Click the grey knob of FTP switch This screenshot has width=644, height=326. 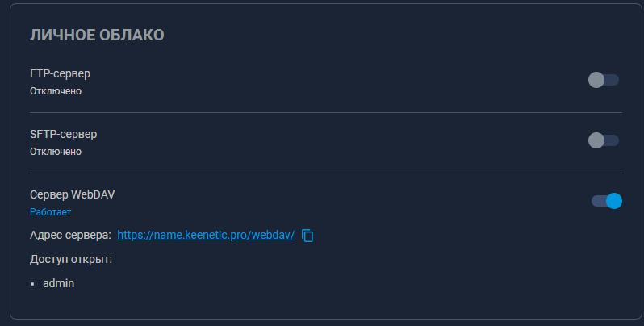596,80
